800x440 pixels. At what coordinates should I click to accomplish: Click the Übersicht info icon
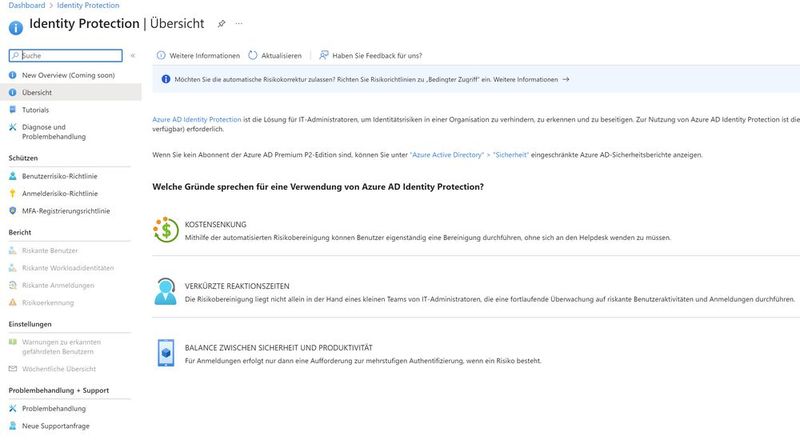[13, 92]
